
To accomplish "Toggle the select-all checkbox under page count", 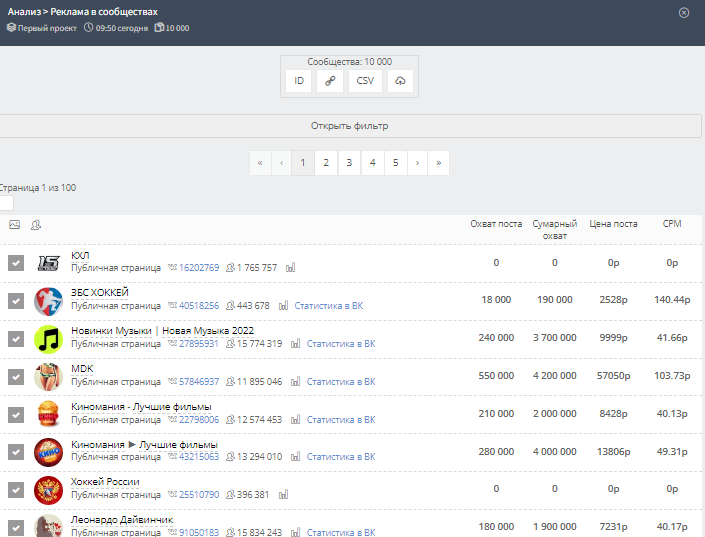I will coord(6,203).
